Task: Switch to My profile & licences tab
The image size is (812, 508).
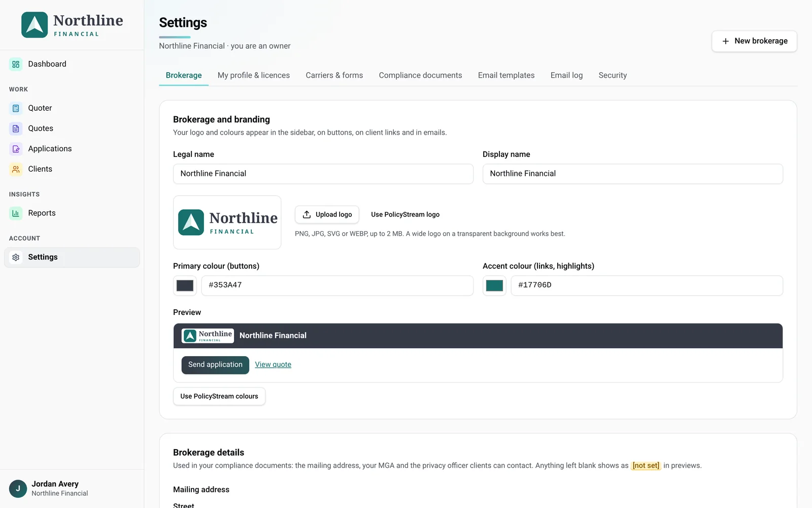Action: pyautogui.click(x=254, y=75)
